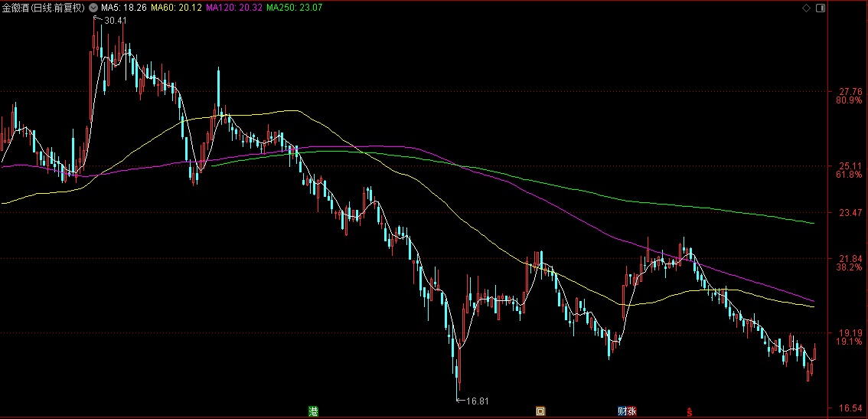Click the 16.81 low price annotation

(x=478, y=400)
